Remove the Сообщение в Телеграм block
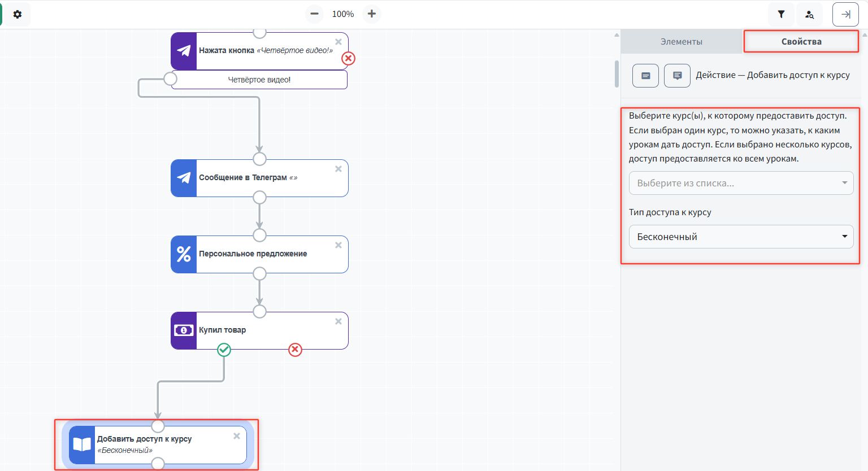Viewport: 868px width, 471px height. click(338, 169)
